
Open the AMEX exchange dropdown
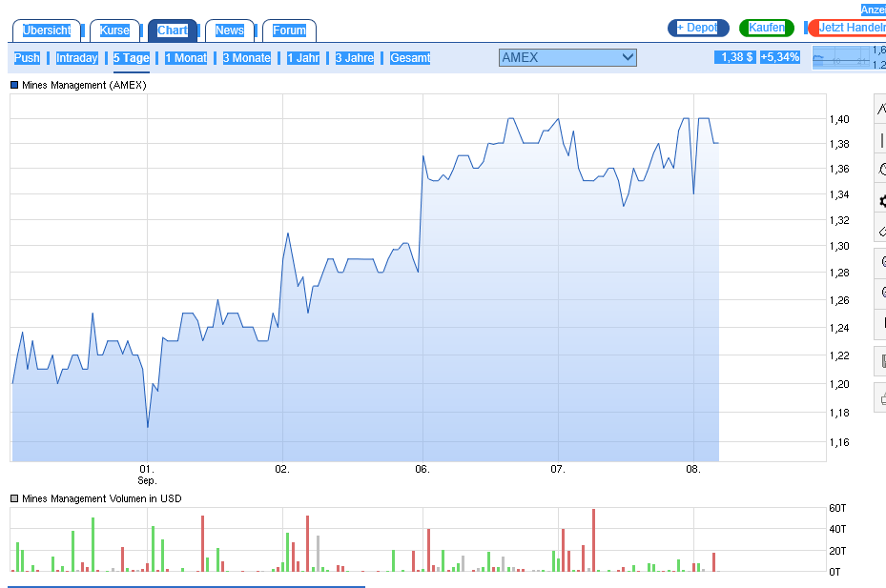click(x=567, y=57)
